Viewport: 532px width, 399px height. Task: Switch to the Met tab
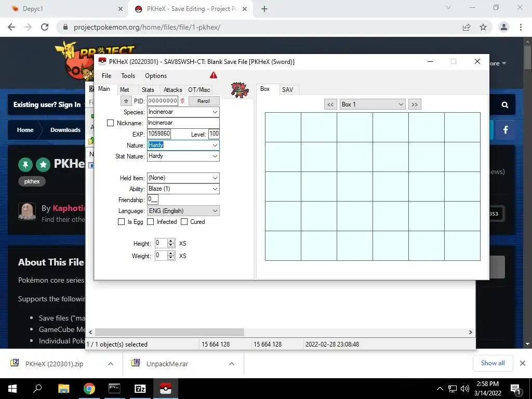[125, 89]
